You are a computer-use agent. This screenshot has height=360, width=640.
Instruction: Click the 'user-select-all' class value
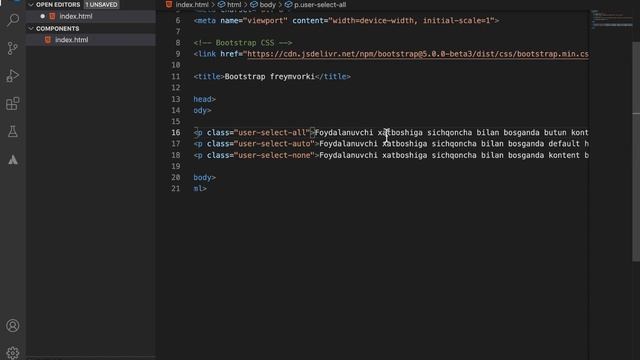coord(272,132)
